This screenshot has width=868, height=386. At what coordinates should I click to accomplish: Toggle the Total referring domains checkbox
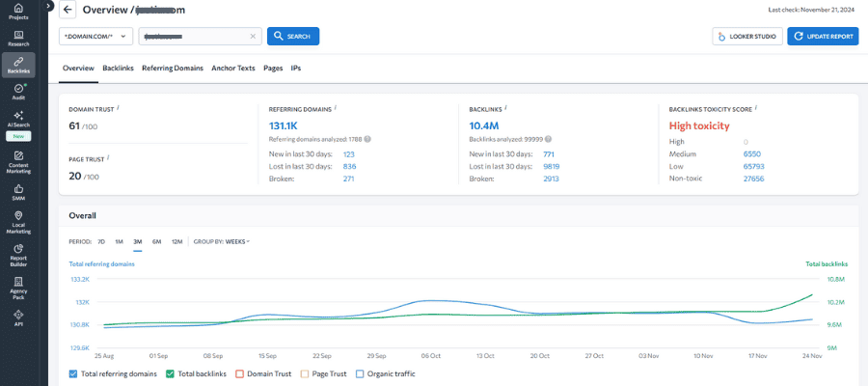pyautogui.click(x=74, y=373)
